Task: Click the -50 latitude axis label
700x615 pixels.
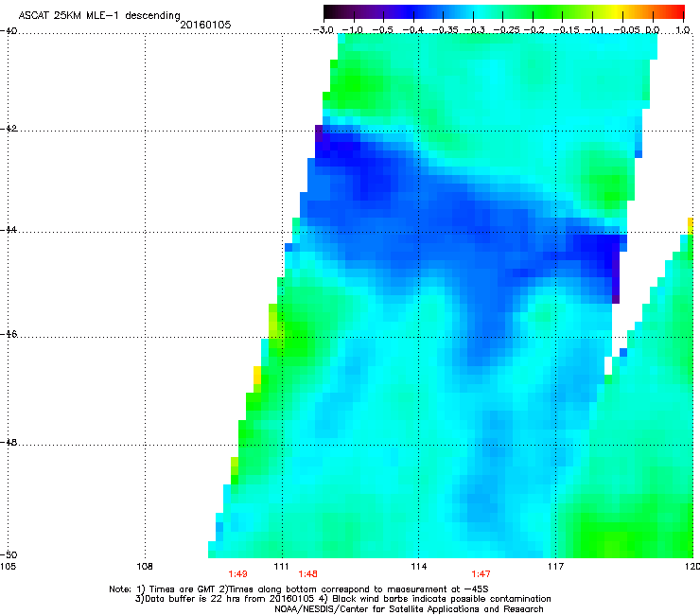Action: tap(9, 554)
